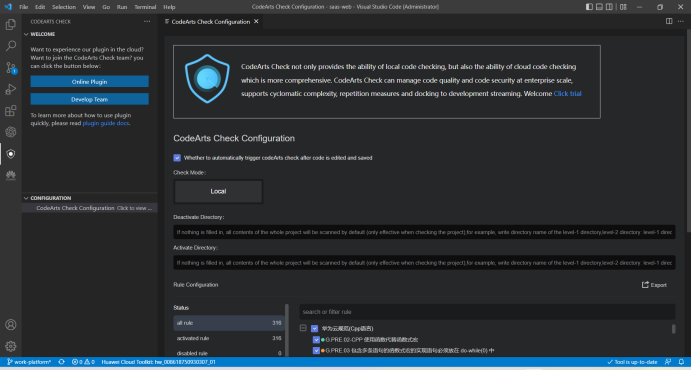Open the Extensions view
The height and width of the screenshot is (371, 692).
[x=11, y=111]
